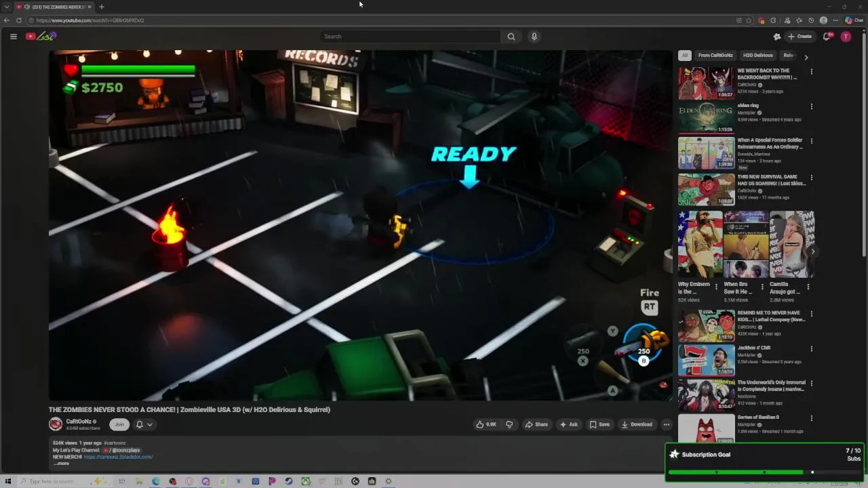Open more actions ellipsis under video
Image resolution: width=868 pixels, height=488 pixels.
tap(667, 424)
